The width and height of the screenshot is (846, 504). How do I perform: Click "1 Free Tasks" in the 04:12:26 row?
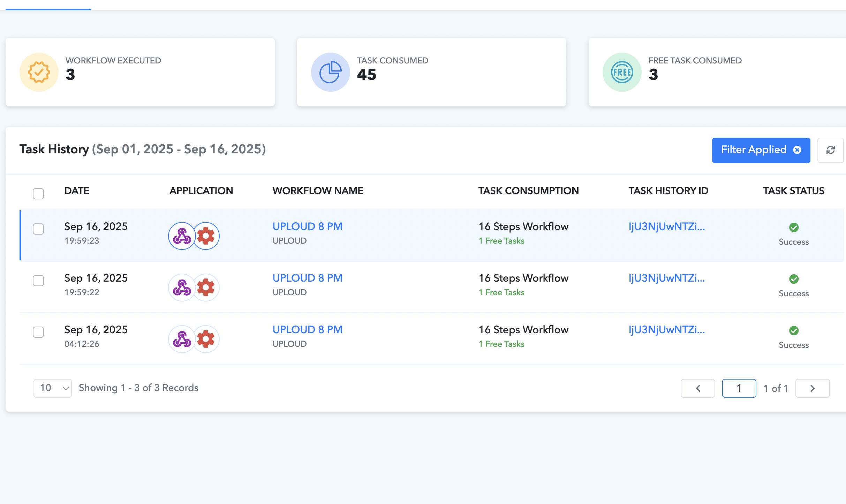[x=501, y=344]
